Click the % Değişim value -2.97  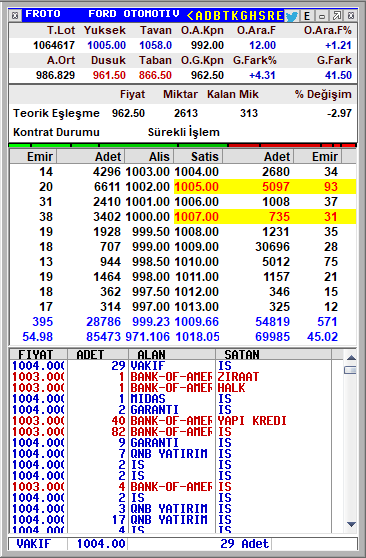(x=339, y=113)
